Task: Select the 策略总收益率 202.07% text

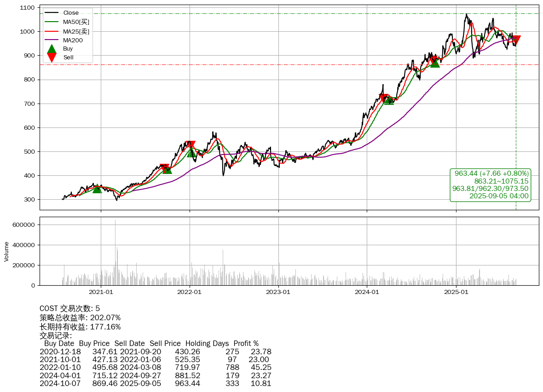Action: click(80, 318)
